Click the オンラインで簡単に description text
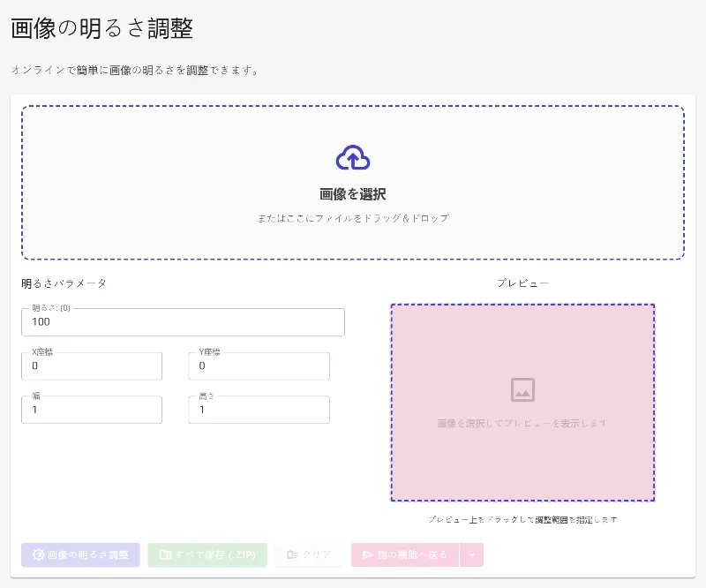The width and height of the screenshot is (706, 588). (x=135, y=71)
